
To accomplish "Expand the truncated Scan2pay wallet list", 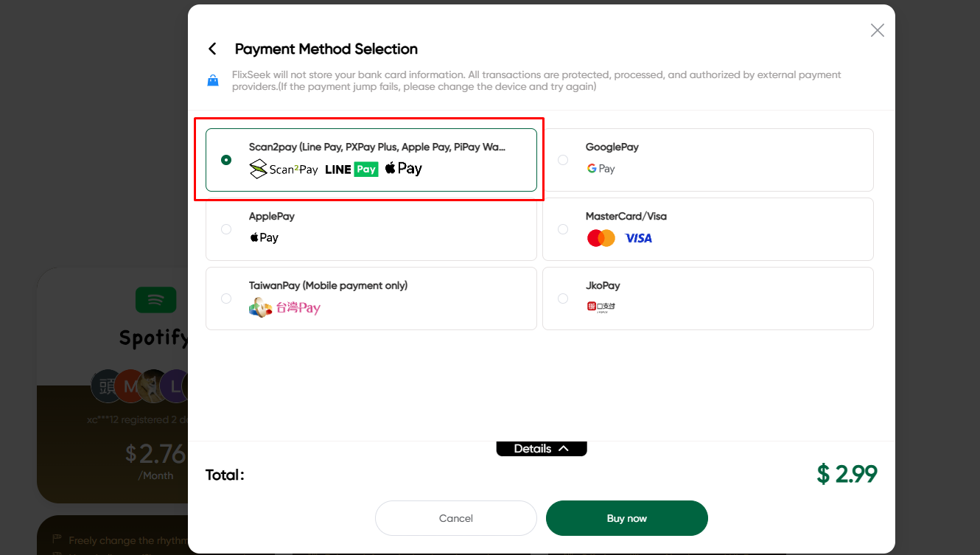I will click(504, 147).
